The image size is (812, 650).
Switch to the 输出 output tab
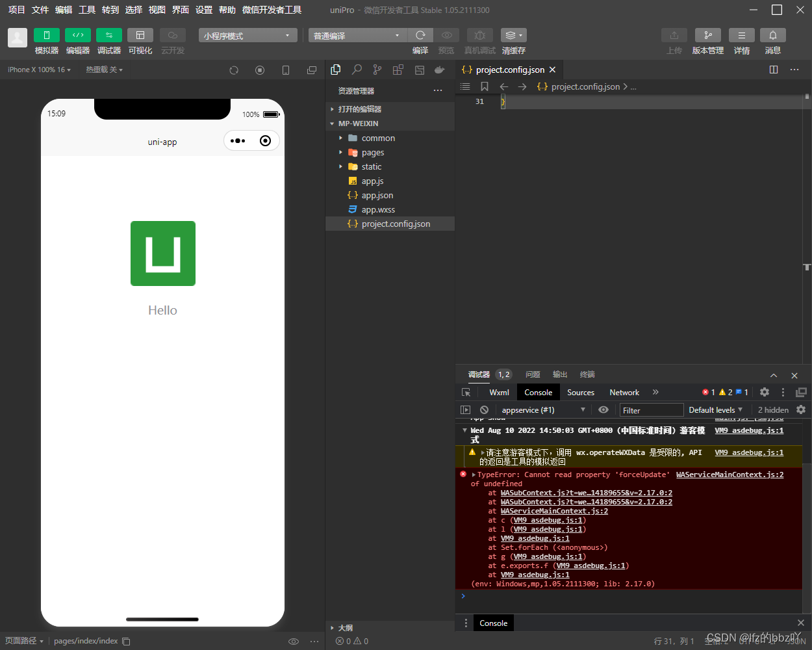pyautogui.click(x=560, y=374)
